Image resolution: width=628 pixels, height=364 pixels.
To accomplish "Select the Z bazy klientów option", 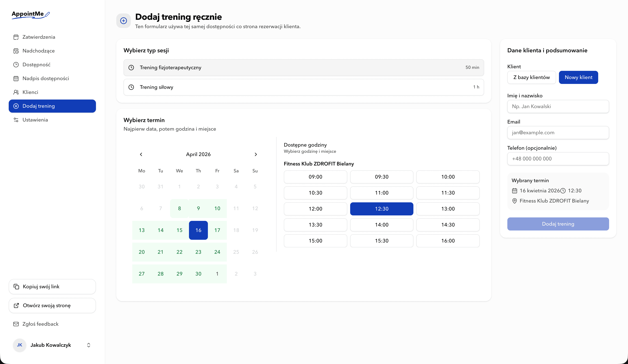I will pos(531,77).
